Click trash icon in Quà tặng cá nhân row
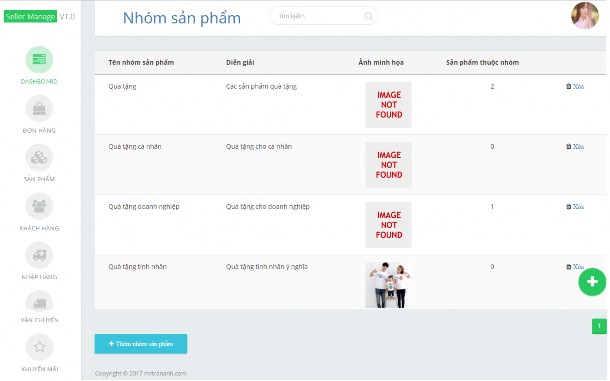The height and width of the screenshot is (381, 610). 569,147
